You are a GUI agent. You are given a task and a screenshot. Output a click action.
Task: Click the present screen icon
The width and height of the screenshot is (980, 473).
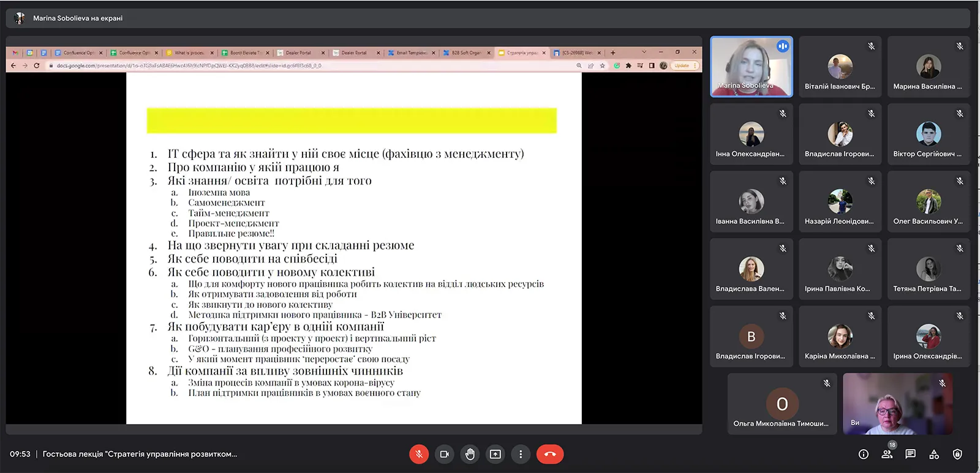tap(496, 454)
